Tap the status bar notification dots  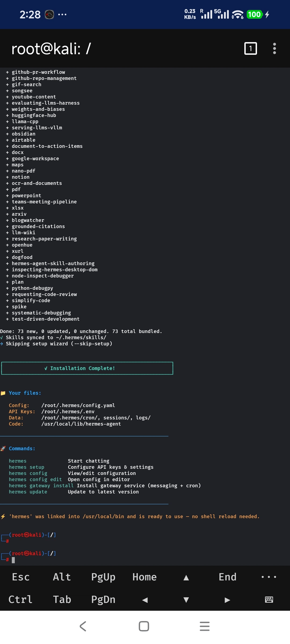pyautogui.click(x=62, y=14)
